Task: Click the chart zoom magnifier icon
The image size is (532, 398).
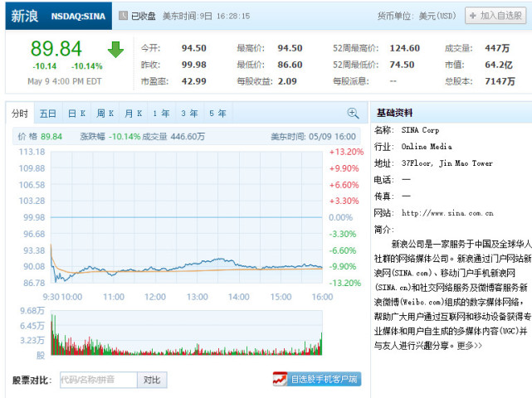Action: click(353, 114)
